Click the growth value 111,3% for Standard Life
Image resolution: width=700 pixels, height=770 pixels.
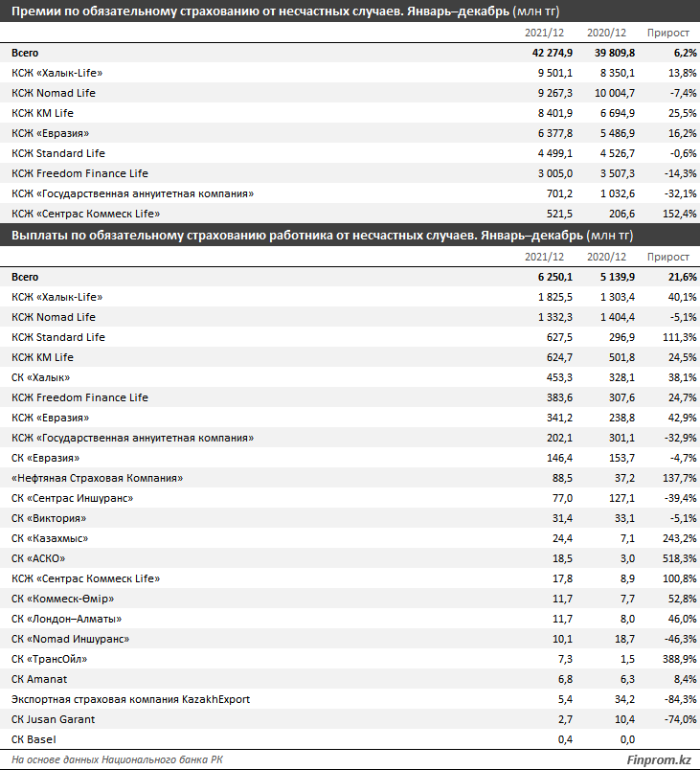(x=680, y=337)
